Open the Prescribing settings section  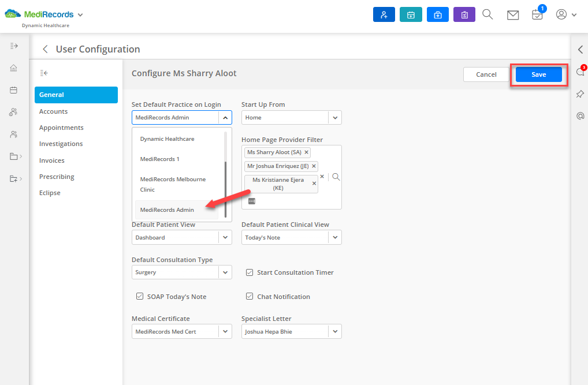click(57, 177)
